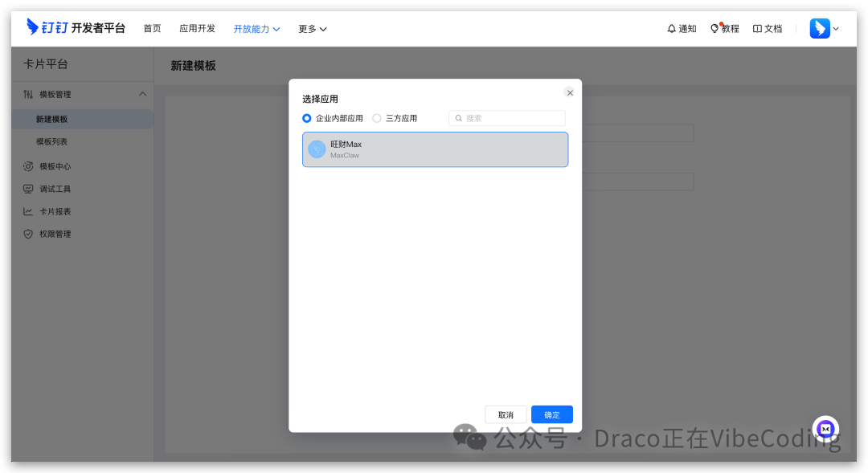Image resolution: width=868 pixels, height=473 pixels.
Task: Open the 开放能力 dropdown menu
Action: [256, 28]
